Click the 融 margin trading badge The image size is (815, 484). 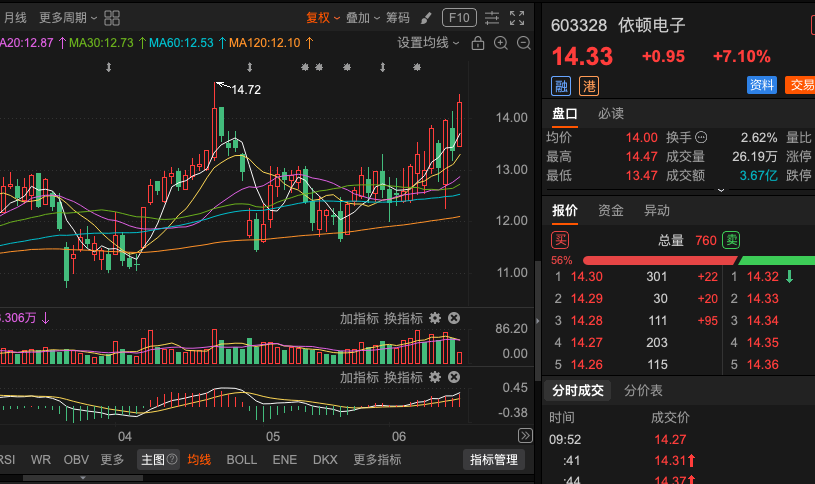(561, 86)
